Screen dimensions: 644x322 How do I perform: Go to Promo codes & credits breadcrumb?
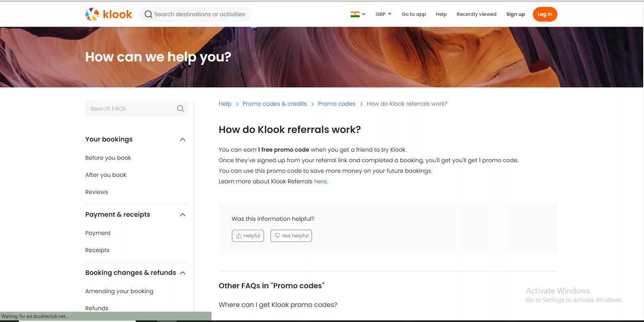(x=275, y=104)
